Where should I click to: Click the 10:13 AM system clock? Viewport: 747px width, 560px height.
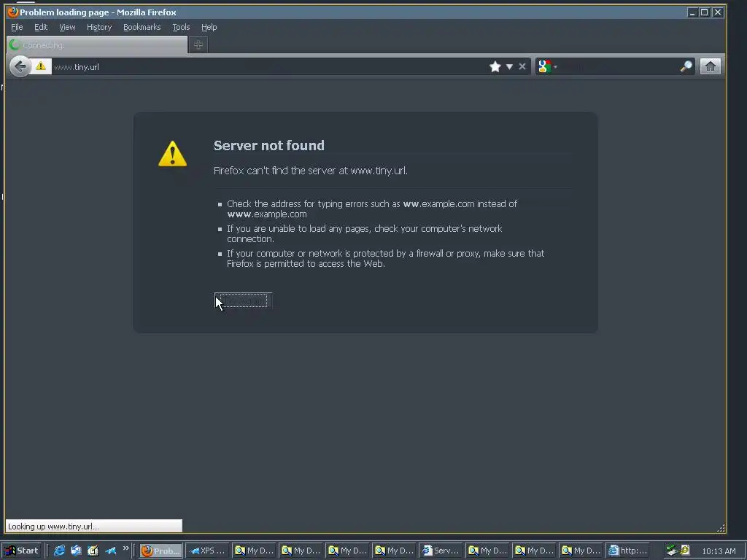pyautogui.click(x=719, y=551)
